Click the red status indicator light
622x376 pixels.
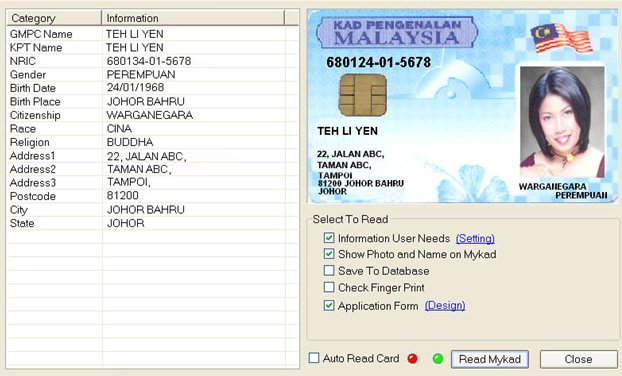coord(413,359)
